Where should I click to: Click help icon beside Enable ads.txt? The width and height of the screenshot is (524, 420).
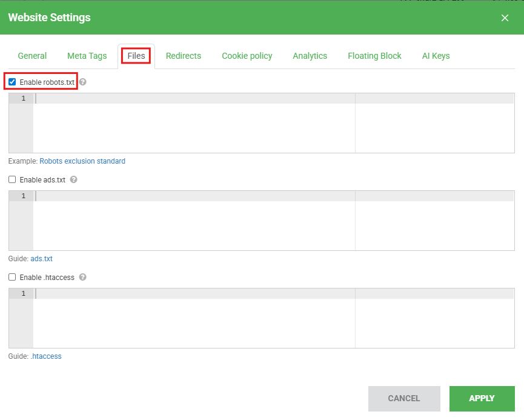pos(74,179)
